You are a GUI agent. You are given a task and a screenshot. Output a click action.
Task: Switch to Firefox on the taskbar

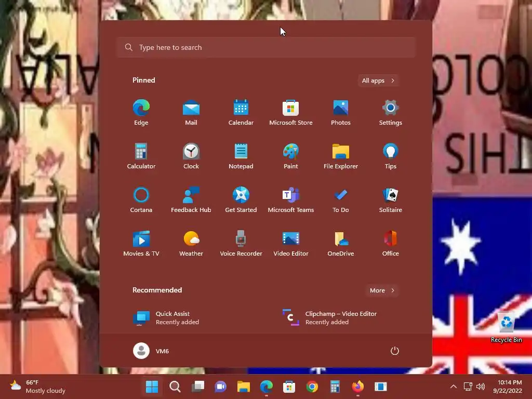pos(357,387)
